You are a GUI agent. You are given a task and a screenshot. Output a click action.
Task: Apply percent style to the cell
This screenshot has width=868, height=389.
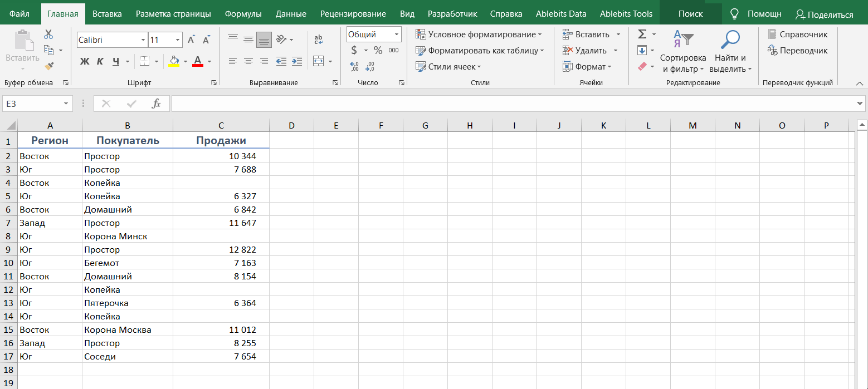tap(378, 51)
